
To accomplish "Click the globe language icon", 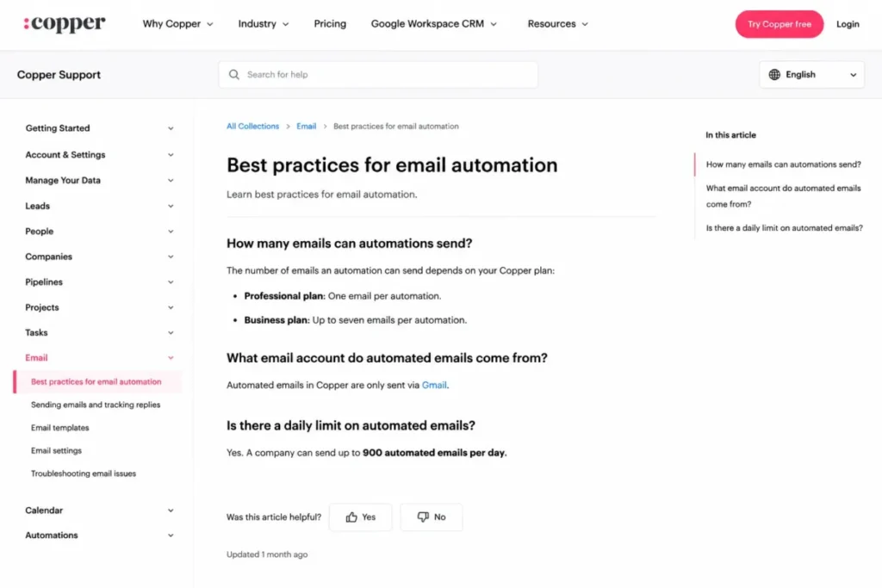I will 774,75.
